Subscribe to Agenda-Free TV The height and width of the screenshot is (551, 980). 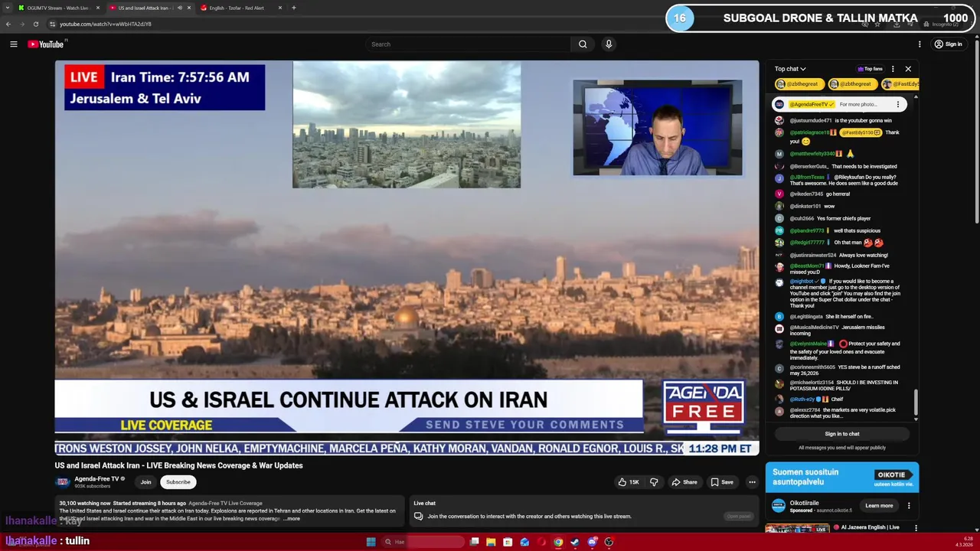click(x=178, y=482)
